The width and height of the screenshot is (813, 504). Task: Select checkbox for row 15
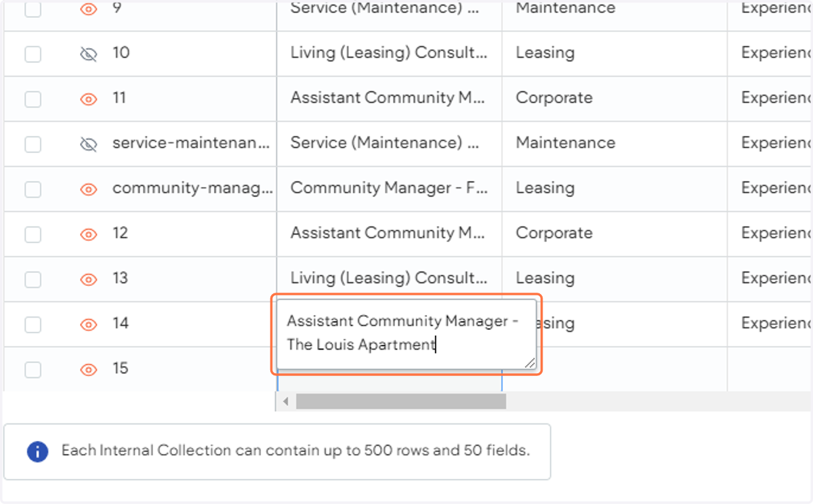coord(33,369)
